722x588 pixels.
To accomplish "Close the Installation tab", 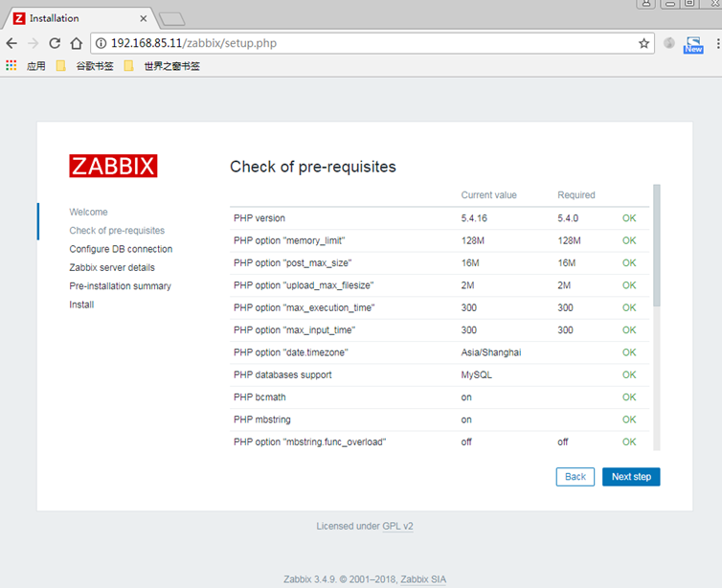I will (x=144, y=18).
